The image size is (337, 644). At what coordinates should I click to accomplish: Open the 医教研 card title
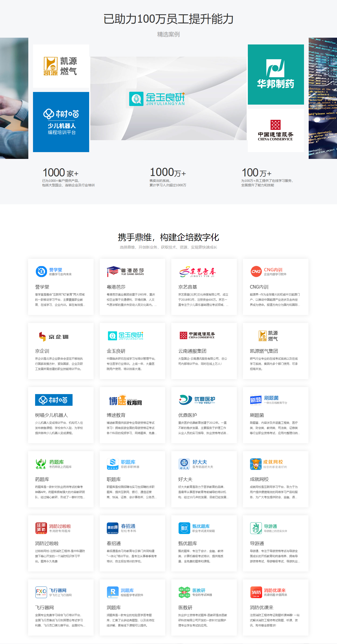coord(185,607)
